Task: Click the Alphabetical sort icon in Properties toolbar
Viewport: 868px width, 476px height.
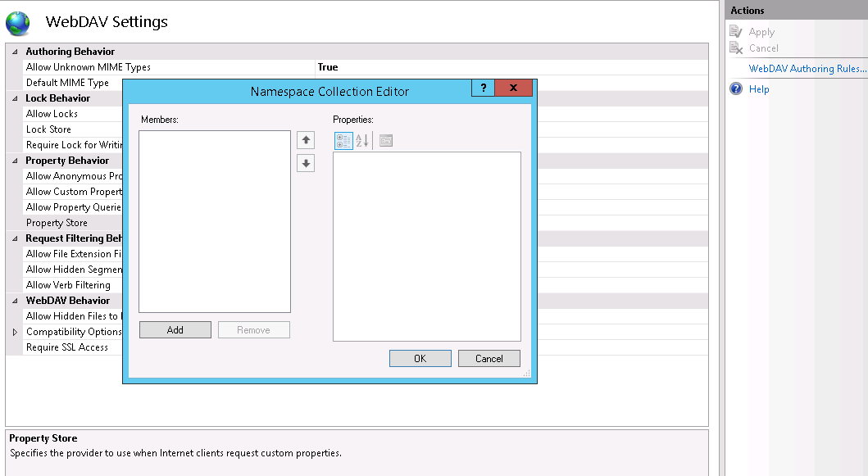Action: click(x=362, y=141)
